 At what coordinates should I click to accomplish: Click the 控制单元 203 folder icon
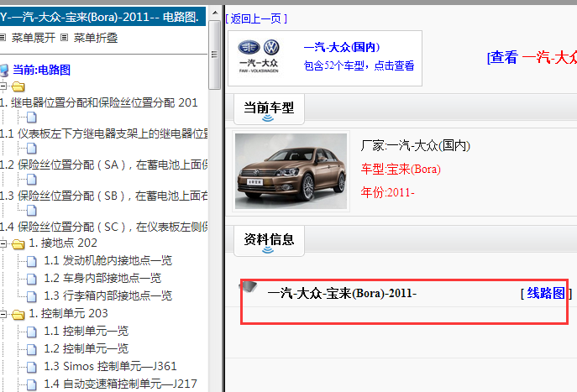click(18, 315)
